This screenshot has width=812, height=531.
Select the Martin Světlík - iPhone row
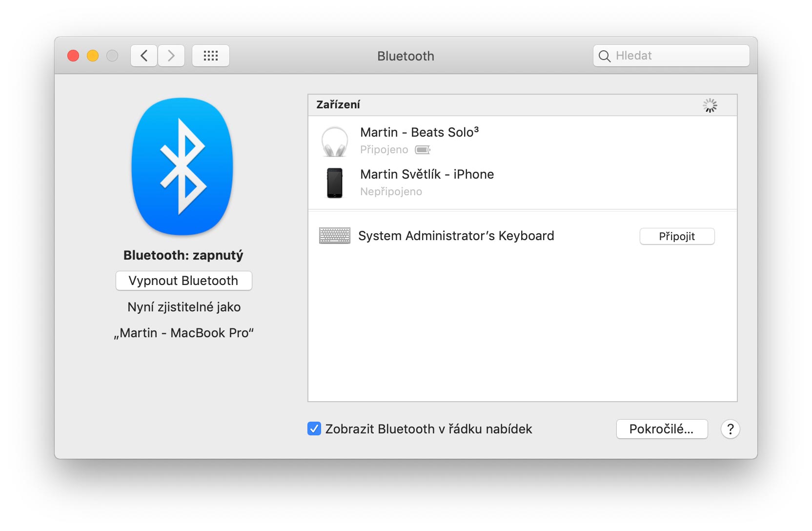coord(523,183)
